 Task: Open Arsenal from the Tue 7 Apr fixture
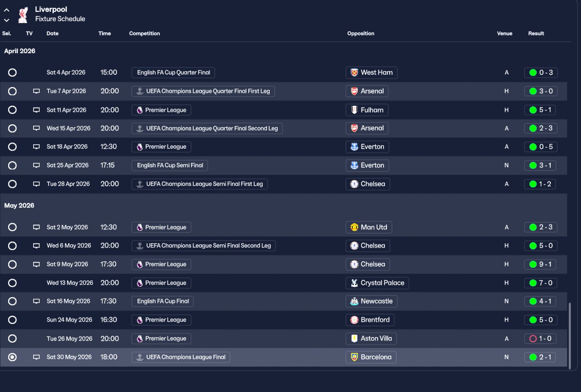tap(367, 91)
